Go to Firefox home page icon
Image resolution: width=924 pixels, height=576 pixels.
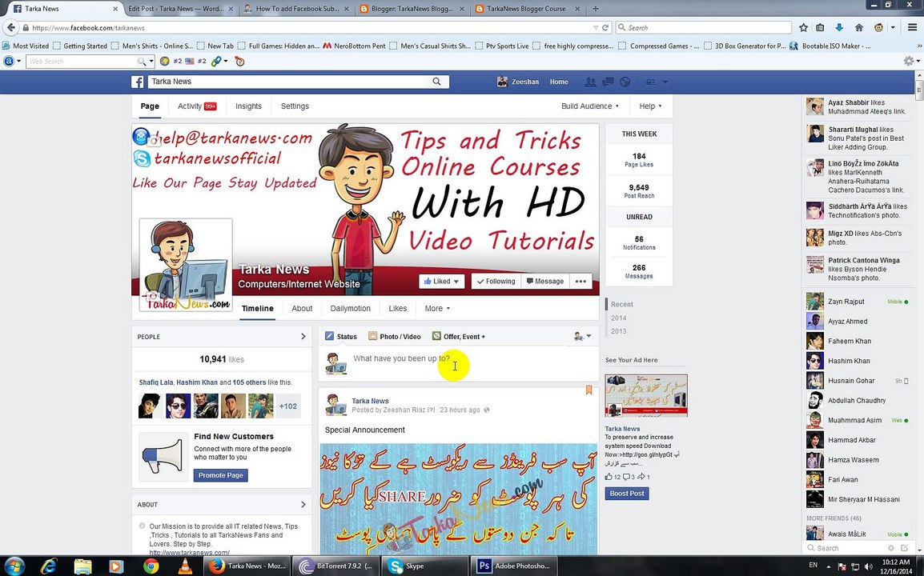(x=859, y=28)
